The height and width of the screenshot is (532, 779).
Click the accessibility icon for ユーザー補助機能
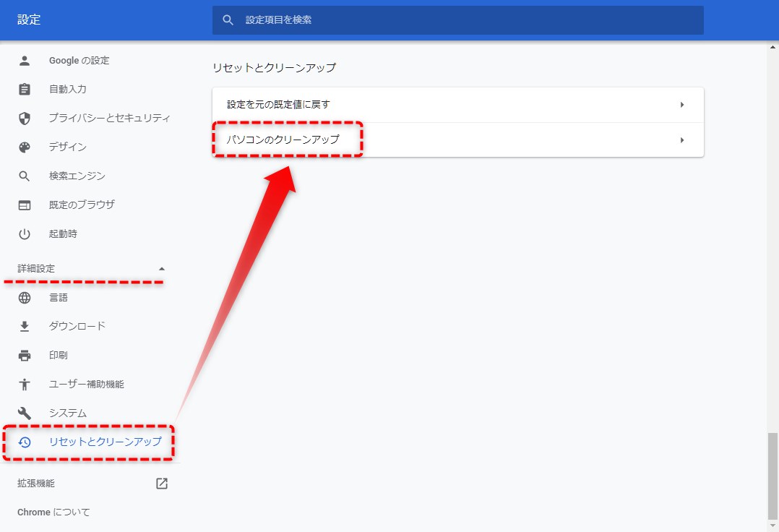point(25,384)
